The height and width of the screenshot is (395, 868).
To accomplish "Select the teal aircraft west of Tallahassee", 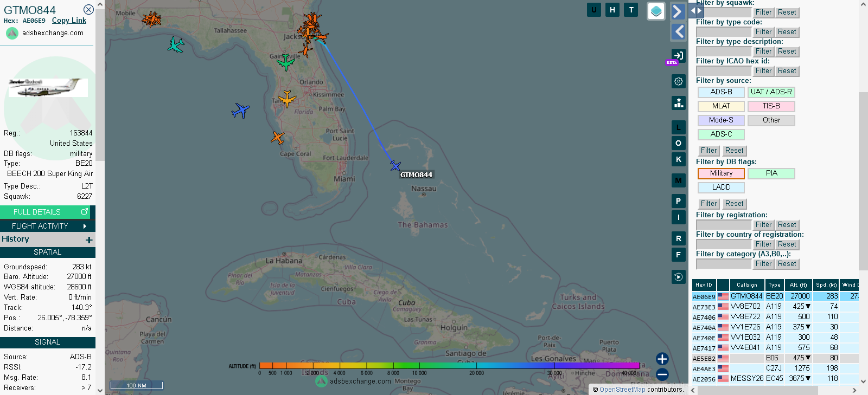I will 176,44.
